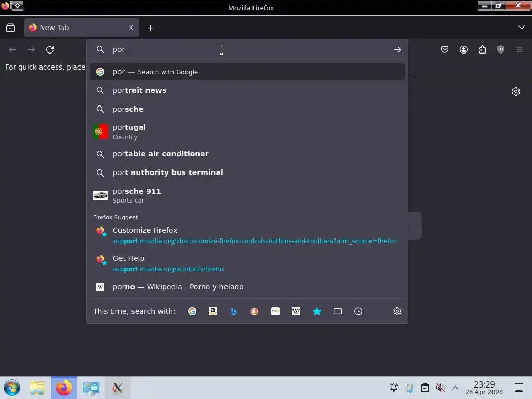Open the Firefox hamburger menu

520,49
